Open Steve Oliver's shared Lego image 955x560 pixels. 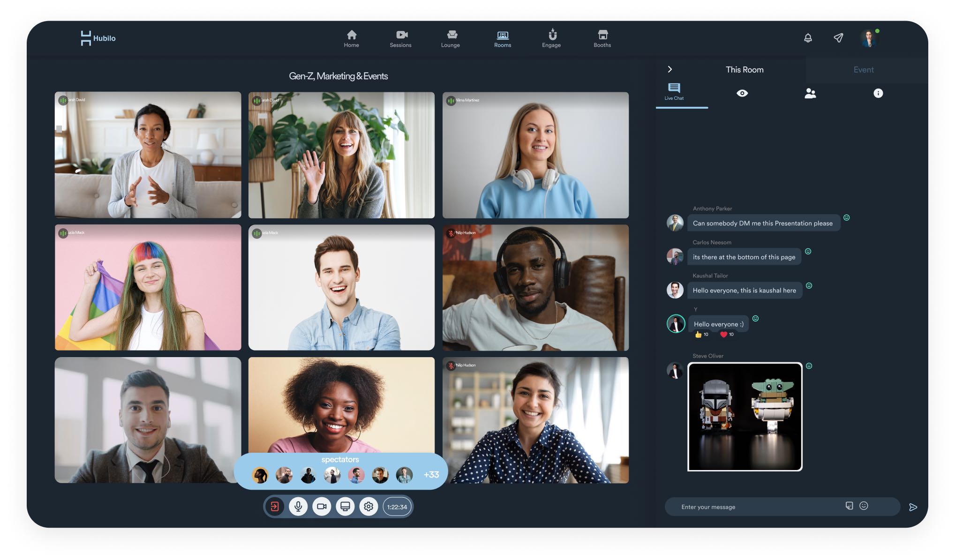[x=744, y=417]
